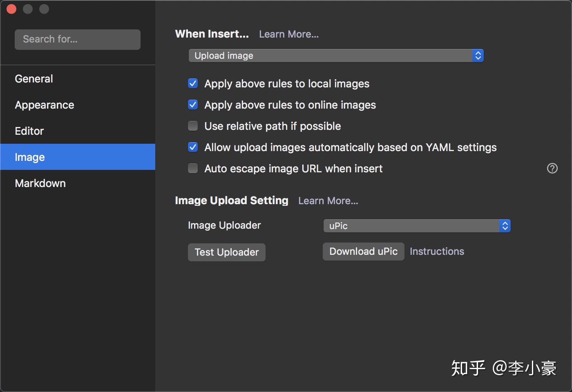Disable Apply above rules to local images
The image size is (572, 392).
pos(193,84)
